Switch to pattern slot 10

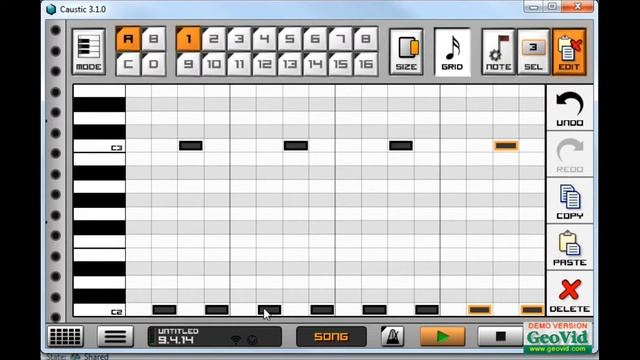pyautogui.click(x=214, y=64)
